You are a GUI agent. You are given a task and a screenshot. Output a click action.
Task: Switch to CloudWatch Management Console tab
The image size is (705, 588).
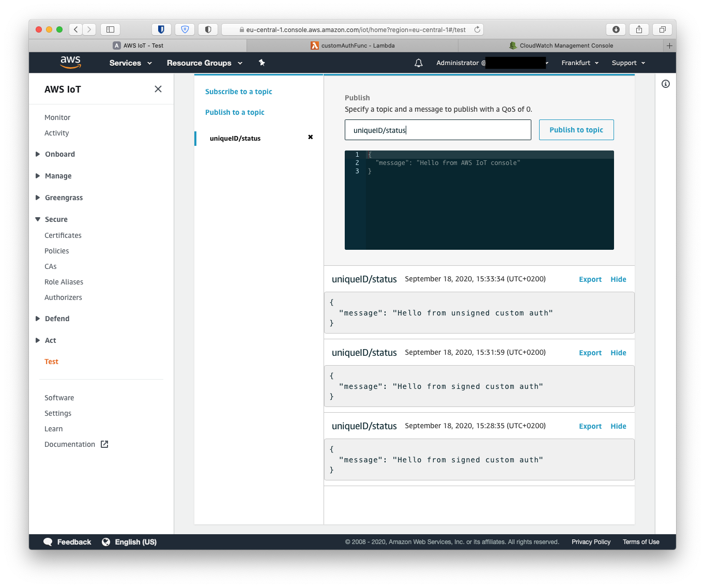561,46
